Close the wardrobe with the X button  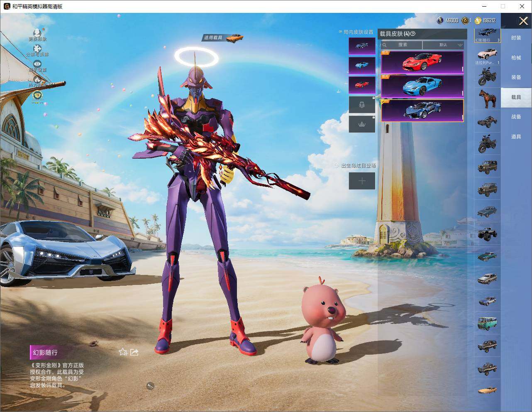[523, 21]
